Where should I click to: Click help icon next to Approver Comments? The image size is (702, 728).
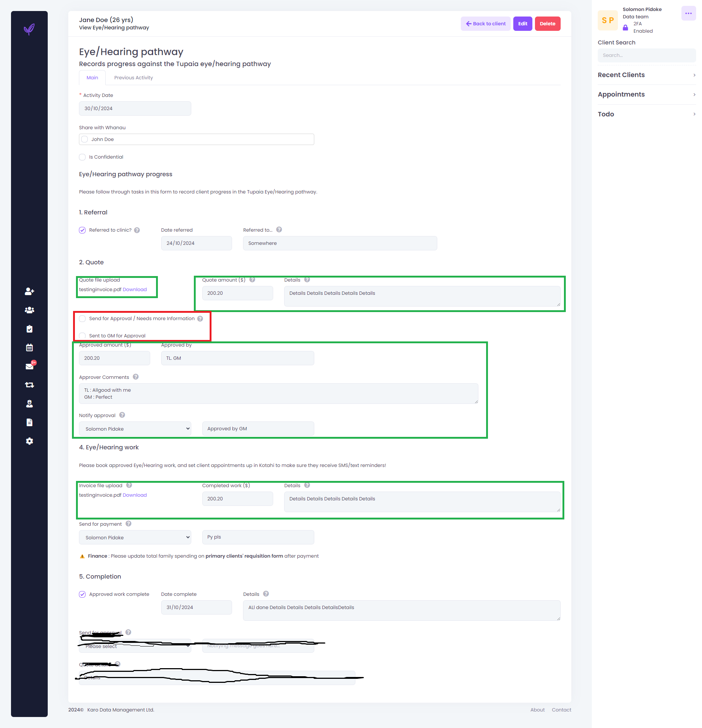pos(135,377)
